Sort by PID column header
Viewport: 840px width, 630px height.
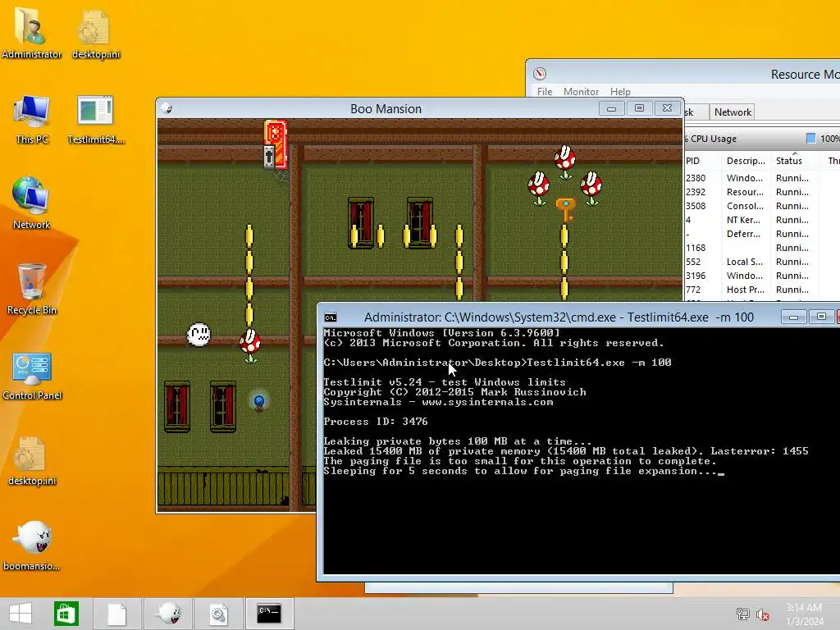692,161
